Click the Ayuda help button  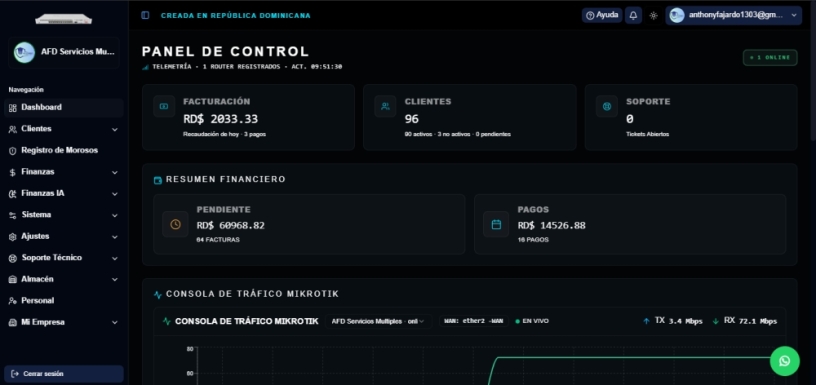pyautogui.click(x=602, y=16)
